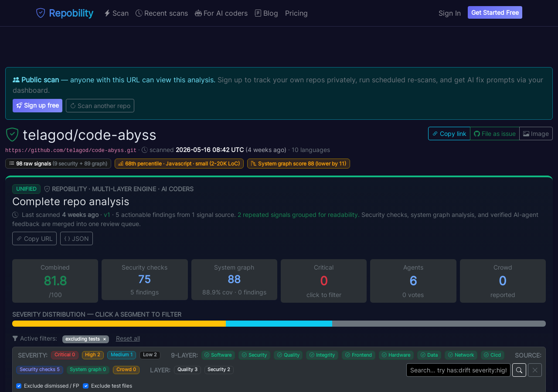Click the 68th percentile badge
This screenshot has height=392, width=558.
coord(179,164)
